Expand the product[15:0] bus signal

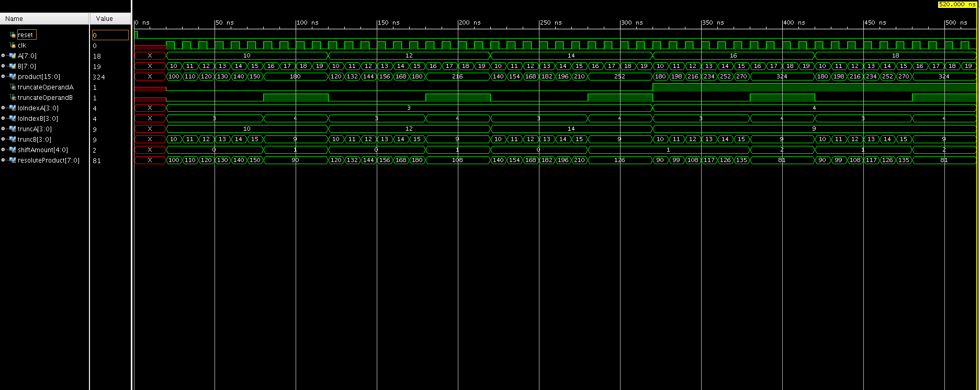point(3,76)
